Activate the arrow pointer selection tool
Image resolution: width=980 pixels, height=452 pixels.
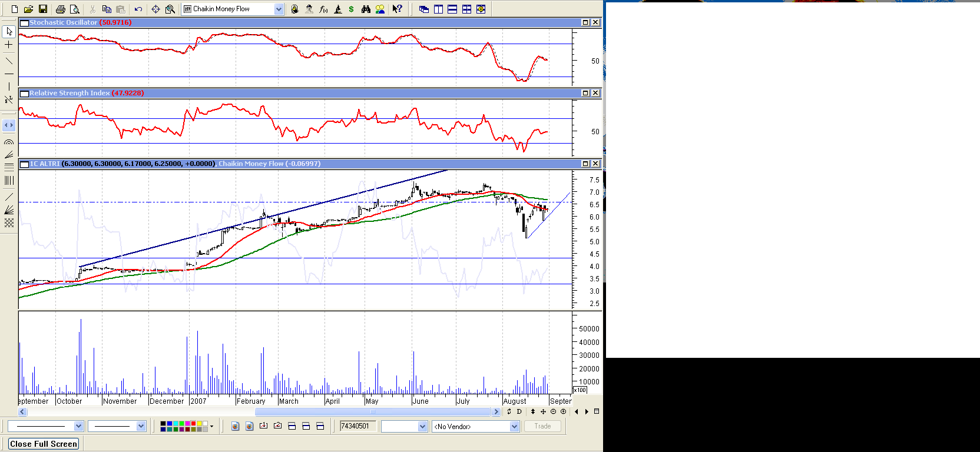[x=9, y=31]
